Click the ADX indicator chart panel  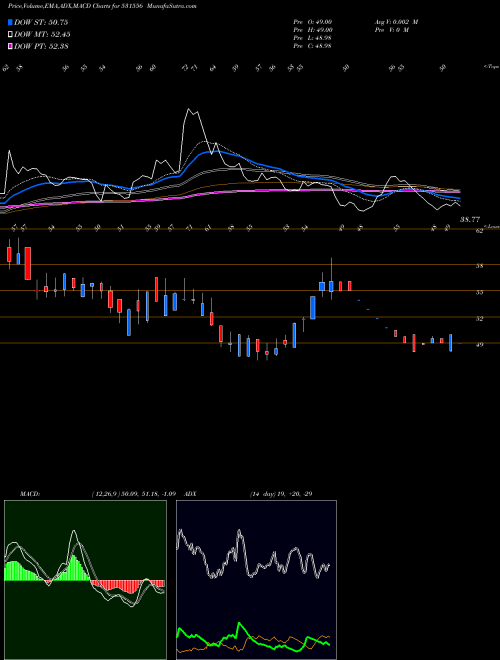tap(256, 580)
